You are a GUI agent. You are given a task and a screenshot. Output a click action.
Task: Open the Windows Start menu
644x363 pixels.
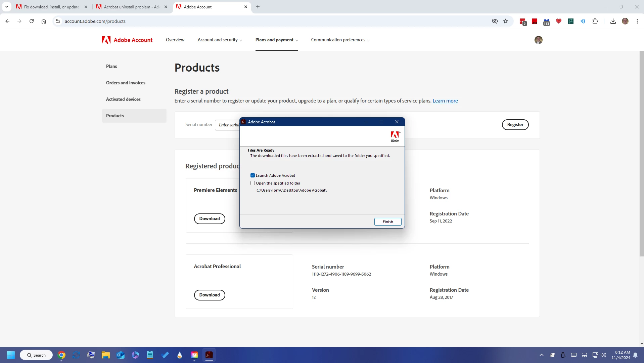11,355
